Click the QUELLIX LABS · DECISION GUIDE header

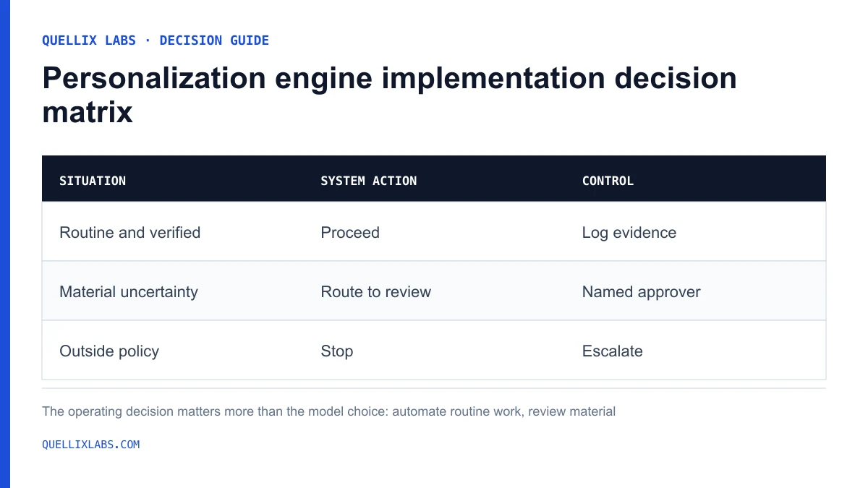click(156, 40)
